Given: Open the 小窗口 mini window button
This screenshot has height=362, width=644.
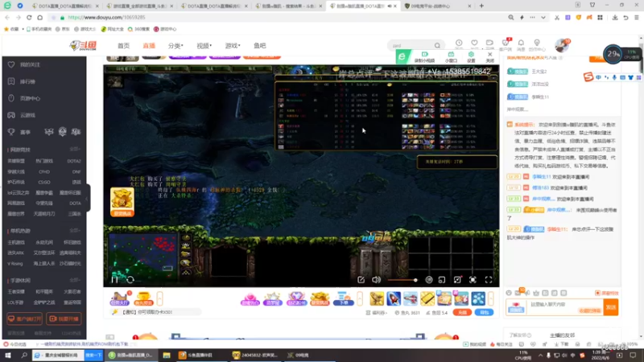Looking at the screenshot, I should (x=451, y=56).
